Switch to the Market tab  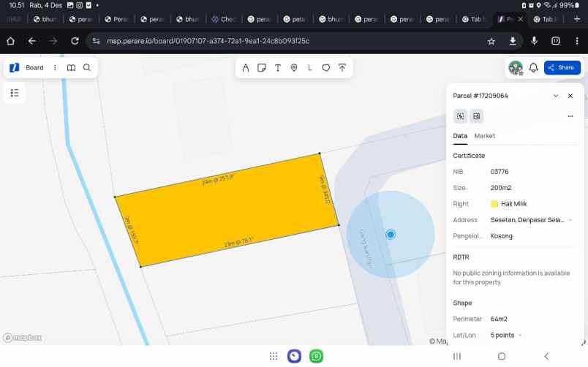pyautogui.click(x=484, y=136)
